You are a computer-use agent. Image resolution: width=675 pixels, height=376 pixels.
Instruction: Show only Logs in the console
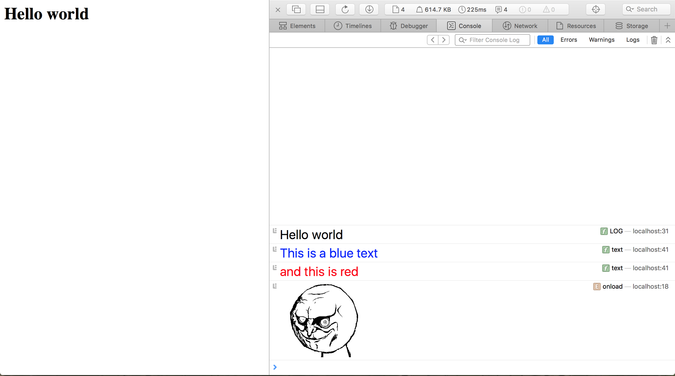coord(632,40)
